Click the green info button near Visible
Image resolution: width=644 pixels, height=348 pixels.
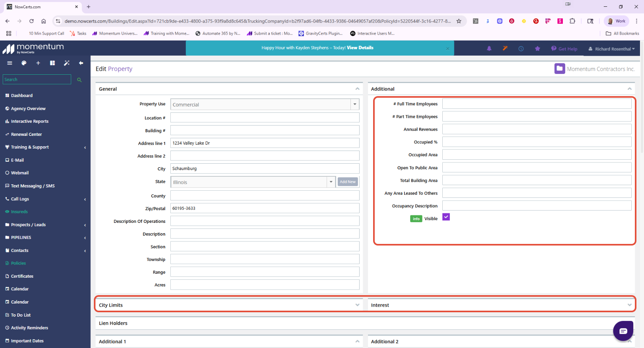coord(416,219)
